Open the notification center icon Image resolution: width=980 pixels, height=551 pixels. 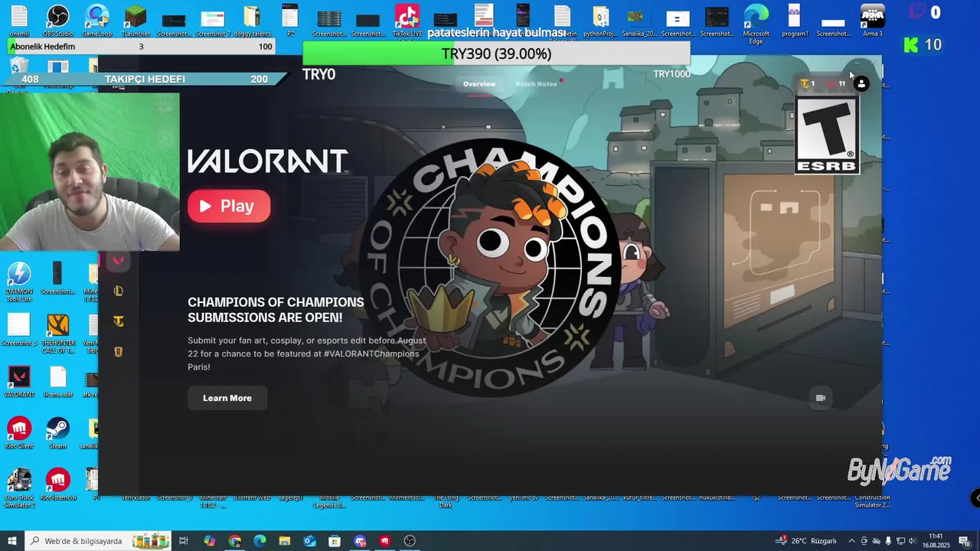[964, 541]
